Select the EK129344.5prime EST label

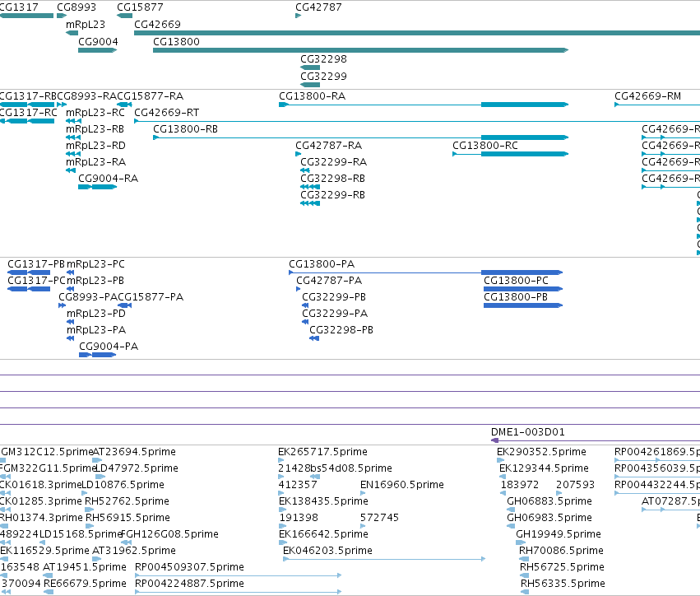click(544, 468)
